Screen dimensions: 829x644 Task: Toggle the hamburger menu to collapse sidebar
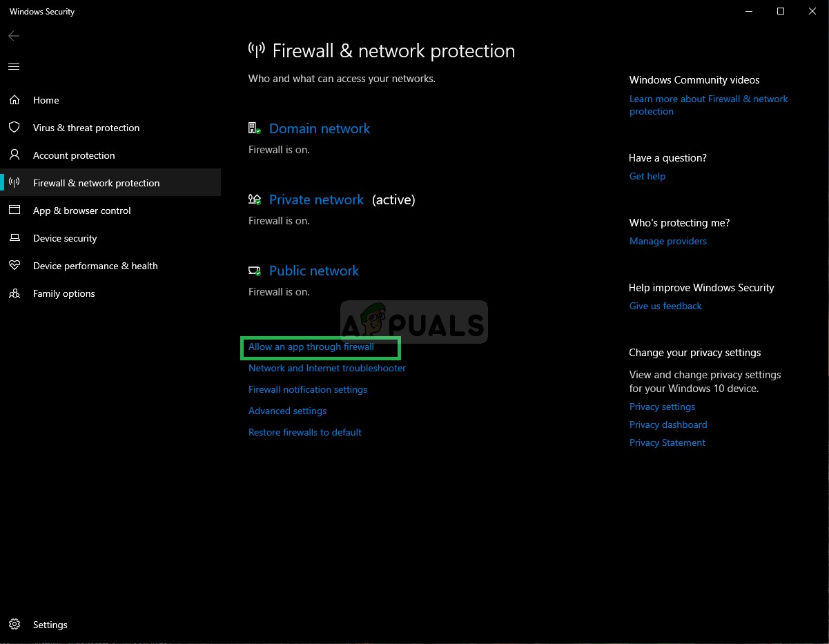coord(14,66)
